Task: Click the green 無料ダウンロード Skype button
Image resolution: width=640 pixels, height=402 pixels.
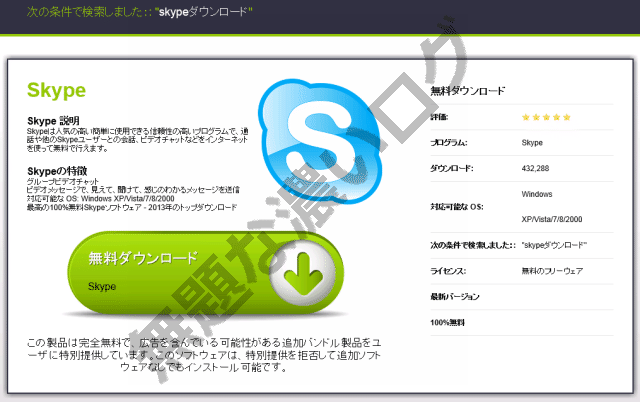Action: [205, 273]
